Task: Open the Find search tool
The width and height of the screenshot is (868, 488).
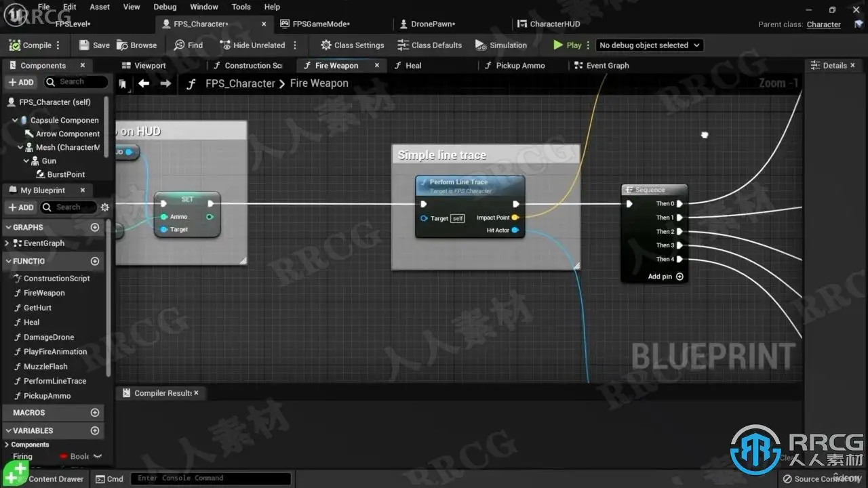Action: tap(188, 45)
